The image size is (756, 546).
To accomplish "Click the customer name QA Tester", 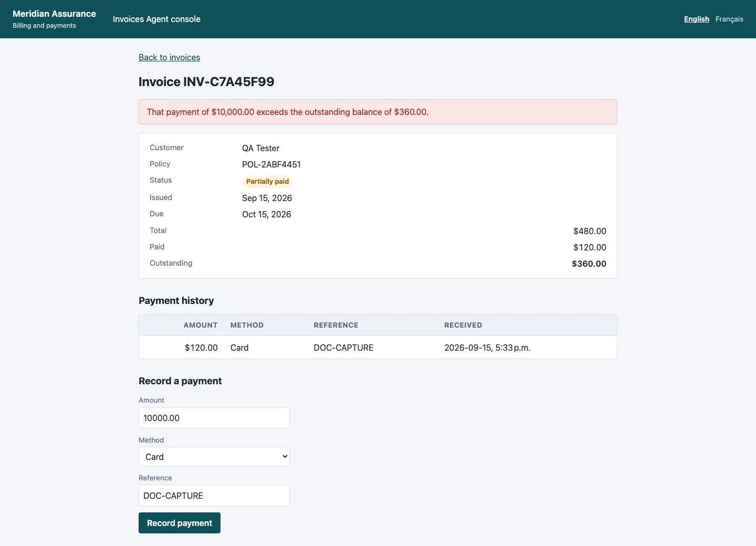I will point(261,148).
